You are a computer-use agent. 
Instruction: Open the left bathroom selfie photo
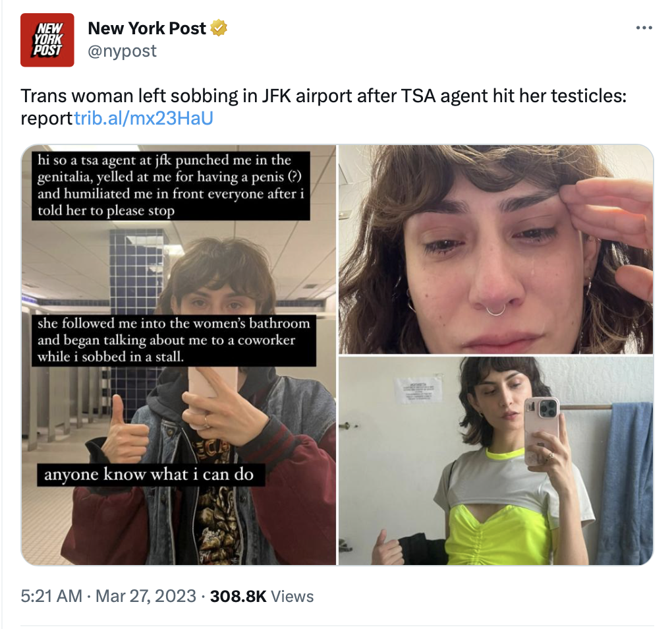[179, 355]
